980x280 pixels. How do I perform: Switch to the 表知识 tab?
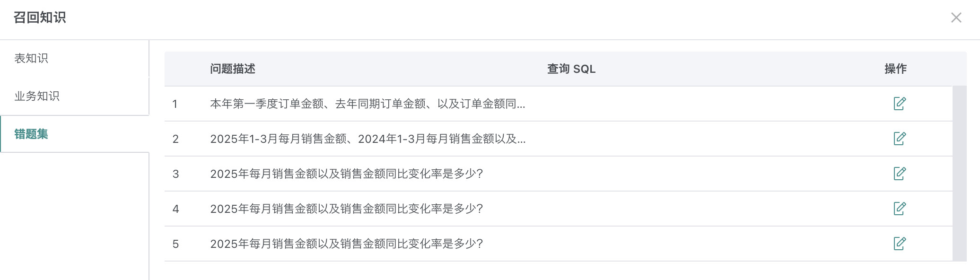pos(31,58)
